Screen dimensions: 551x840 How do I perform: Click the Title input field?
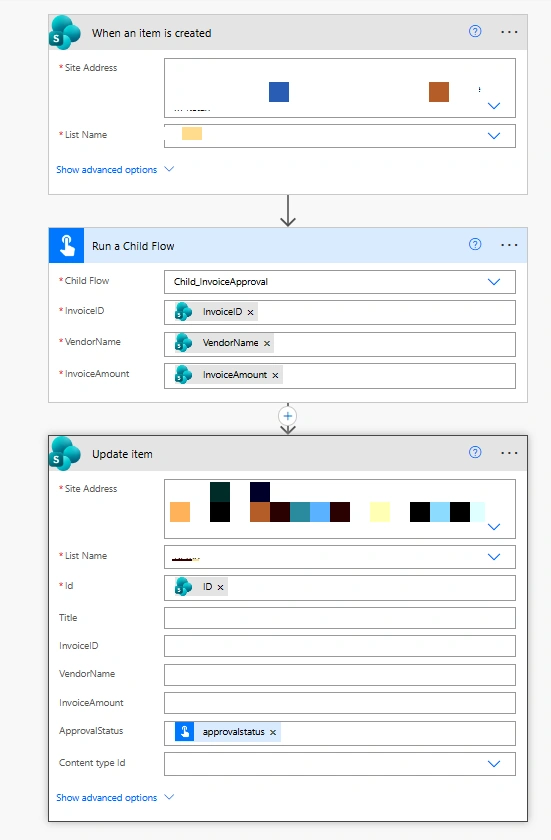tap(339, 618)
